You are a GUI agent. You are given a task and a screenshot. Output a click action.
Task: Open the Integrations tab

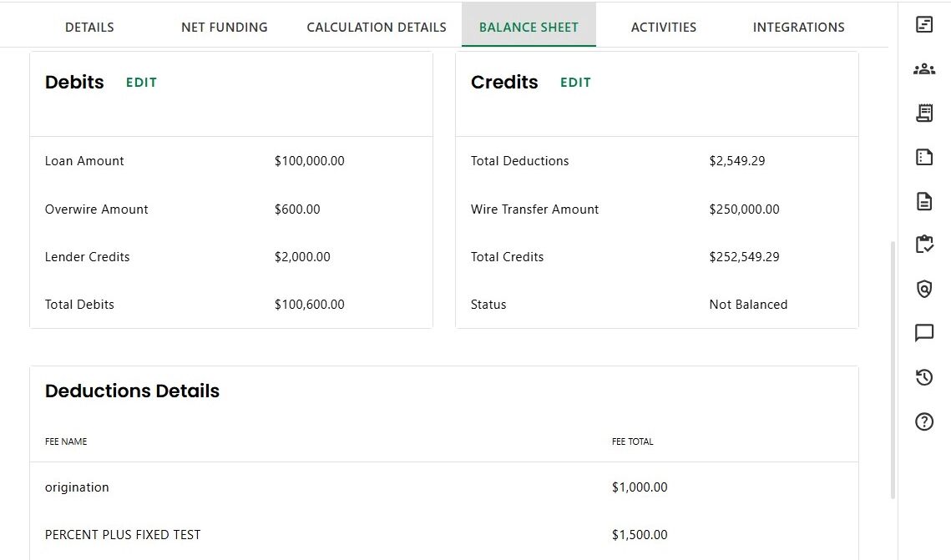pyautogui.click(x=798, y=28)
